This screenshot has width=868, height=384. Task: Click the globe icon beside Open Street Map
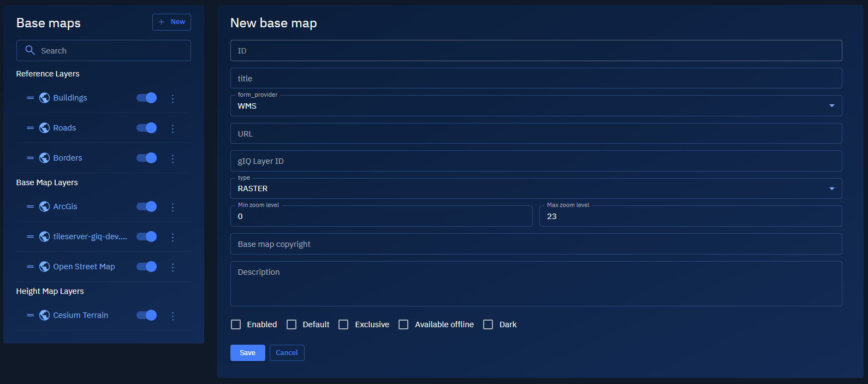44,267
